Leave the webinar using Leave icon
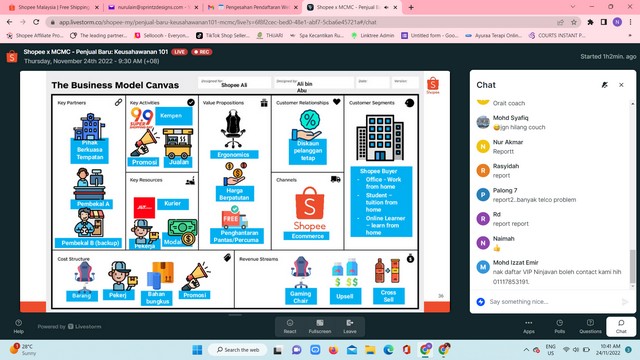Viewport: 640px width, 360px height. 350,327
